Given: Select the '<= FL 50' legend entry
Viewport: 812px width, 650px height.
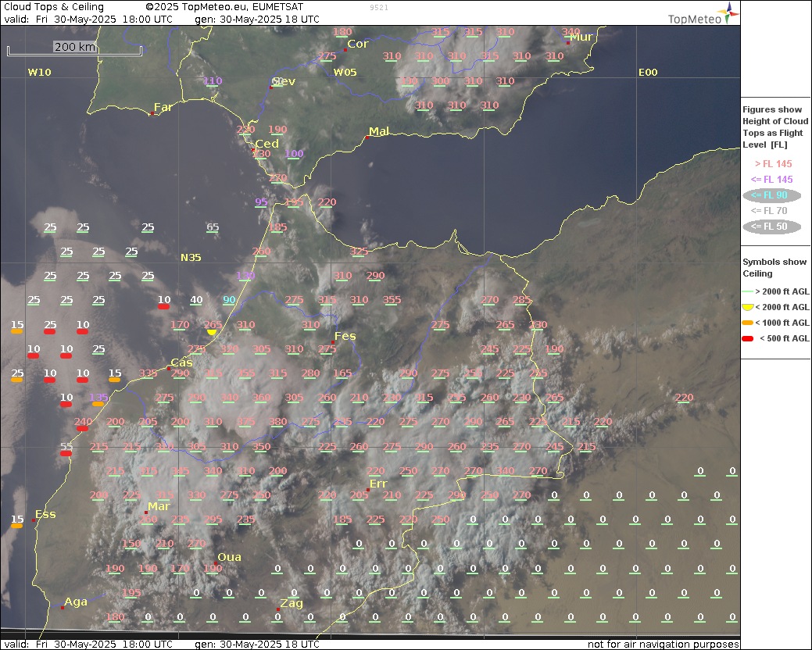Looking at the screenshot, I should [x=771, y=227].
